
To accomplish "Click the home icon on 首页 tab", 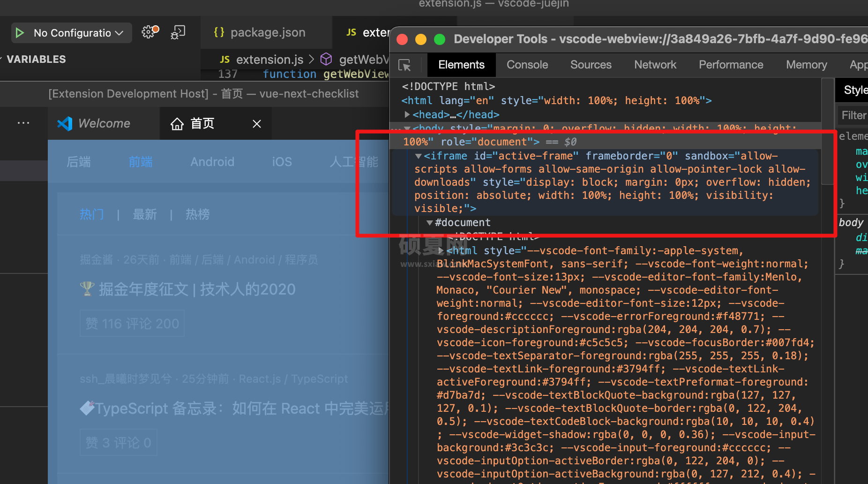I will (177, 124).
